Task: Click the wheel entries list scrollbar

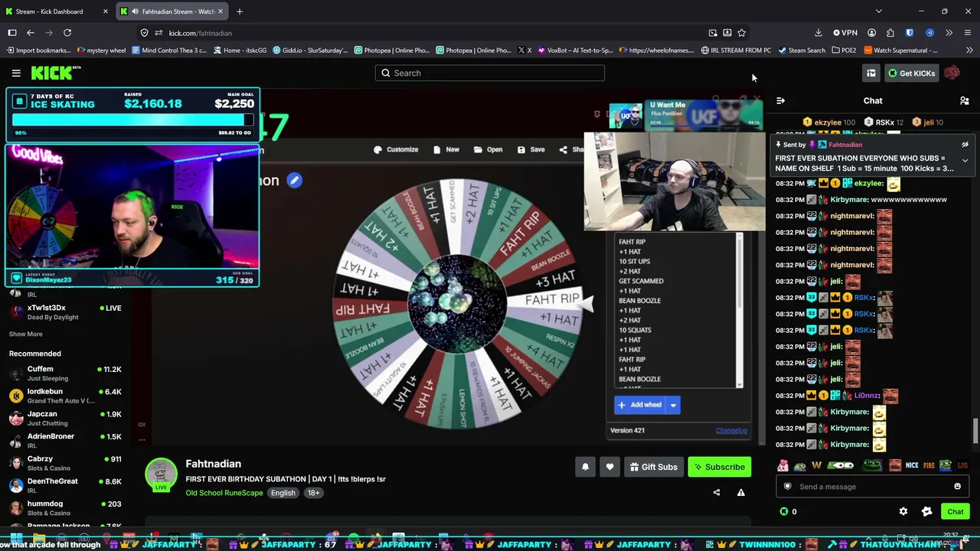Action: tap(740, 272)
